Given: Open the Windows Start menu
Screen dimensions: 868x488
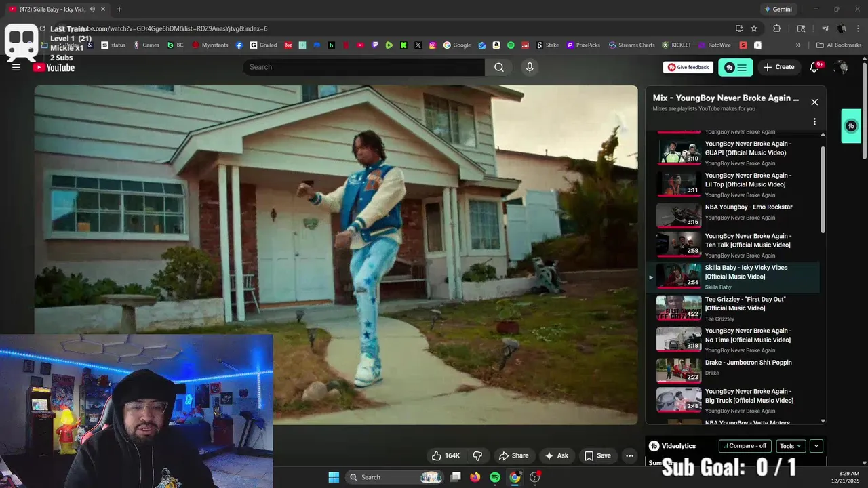Looking at the screenshot, I should pyautogui.click(x=334, y=477).
